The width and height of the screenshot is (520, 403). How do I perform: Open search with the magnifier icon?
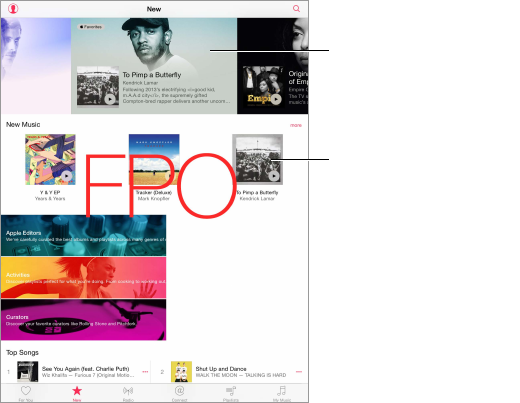(296, 9)
